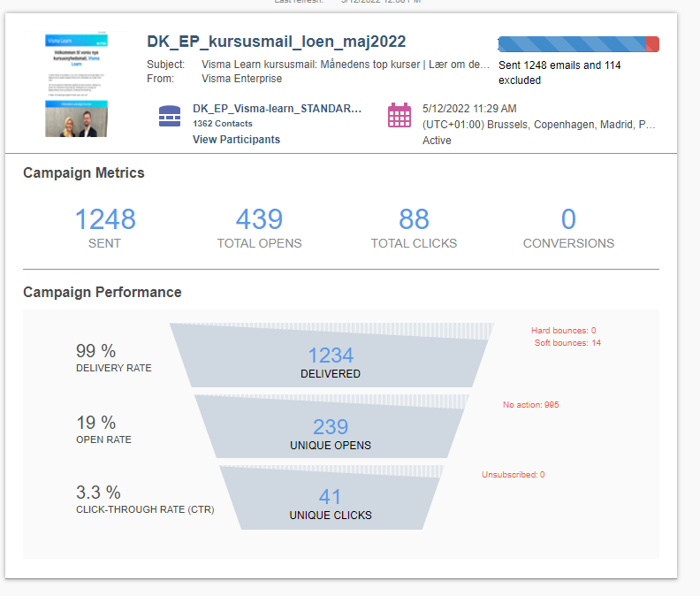Click From sender Visma Enterprise
The height and width of the screenshot is (596, 700).
(241, 79)
